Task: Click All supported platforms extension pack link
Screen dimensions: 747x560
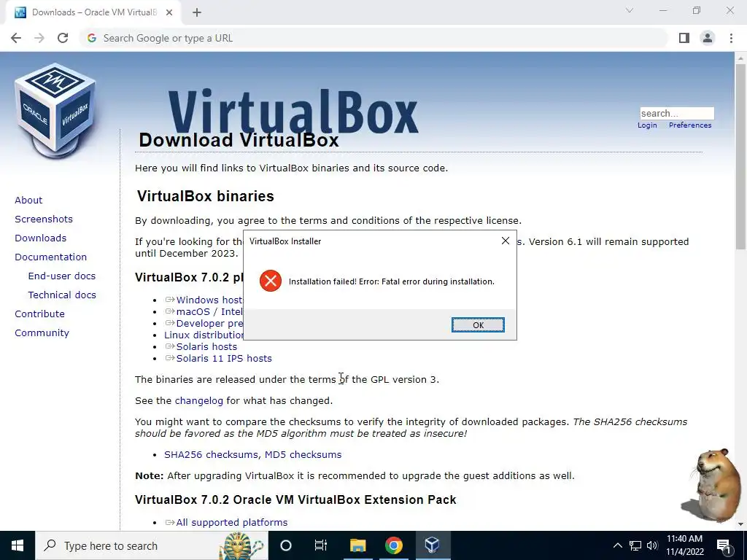Action: coord(232,522)
